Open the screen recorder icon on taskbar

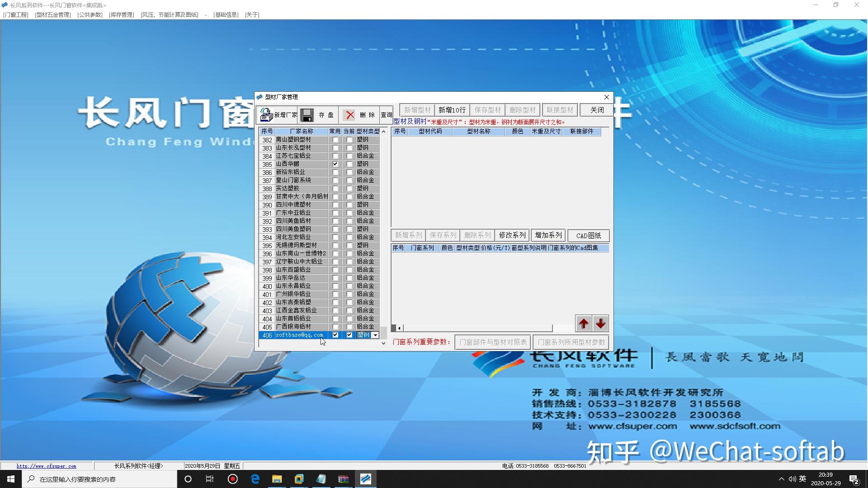click(233, 479)
